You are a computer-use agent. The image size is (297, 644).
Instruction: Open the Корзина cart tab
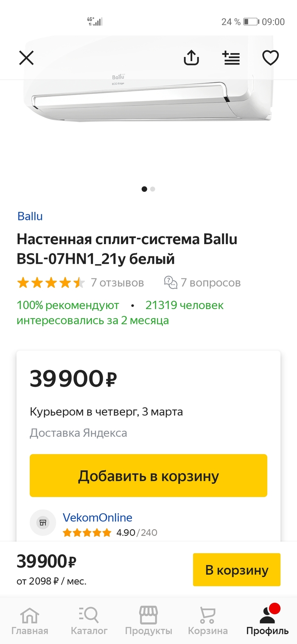click(208, 620)
